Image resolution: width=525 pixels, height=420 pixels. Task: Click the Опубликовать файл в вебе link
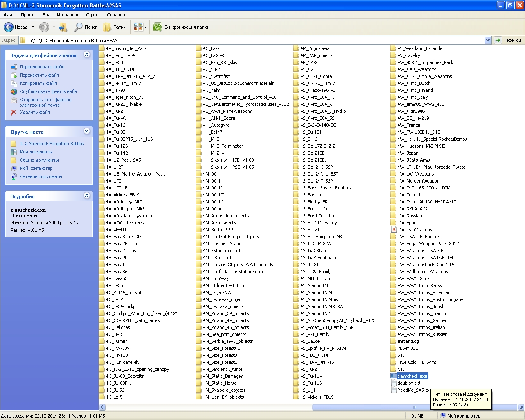pos(48,91)
